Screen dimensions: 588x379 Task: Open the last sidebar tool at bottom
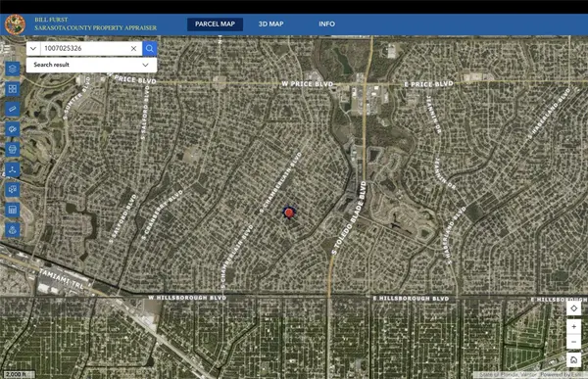click(13, 230)
